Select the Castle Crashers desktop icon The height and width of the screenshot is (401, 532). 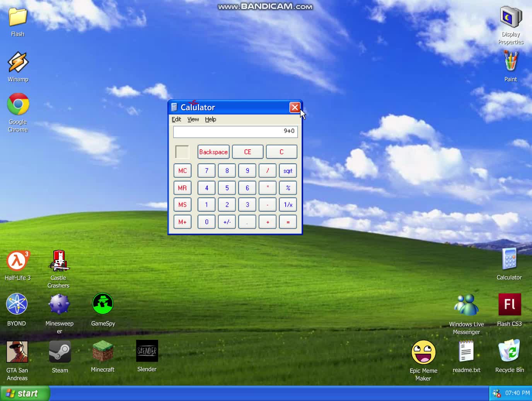point(59,261)
